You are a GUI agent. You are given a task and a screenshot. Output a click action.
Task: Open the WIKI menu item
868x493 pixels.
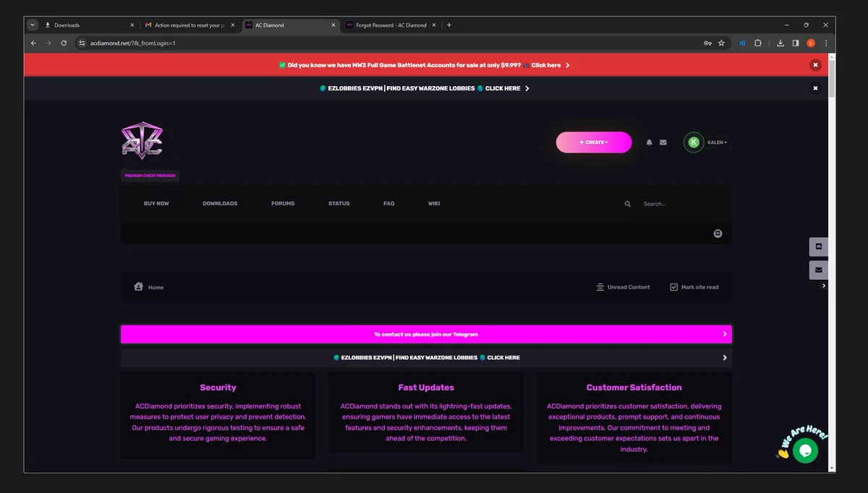434,204
